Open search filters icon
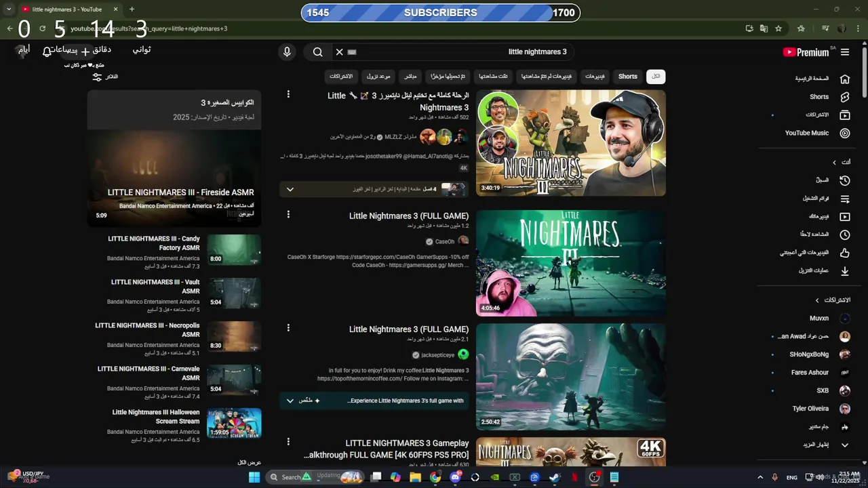 (x=97, y=77)
